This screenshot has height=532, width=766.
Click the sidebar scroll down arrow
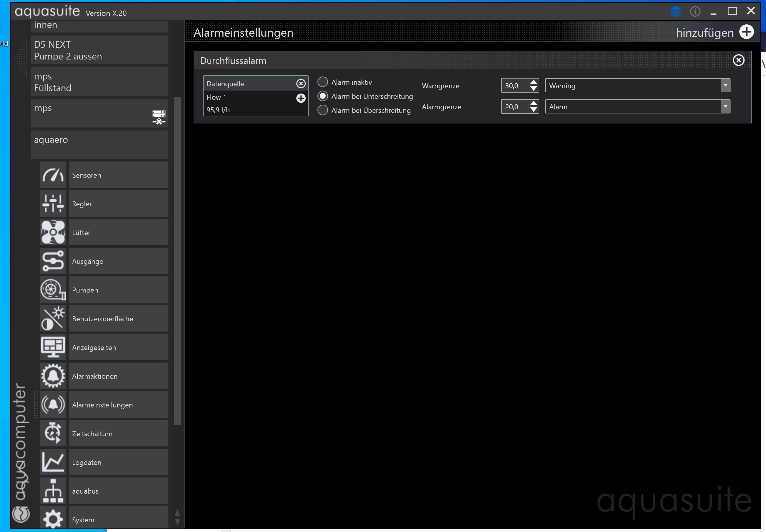(x=177, y=522)
